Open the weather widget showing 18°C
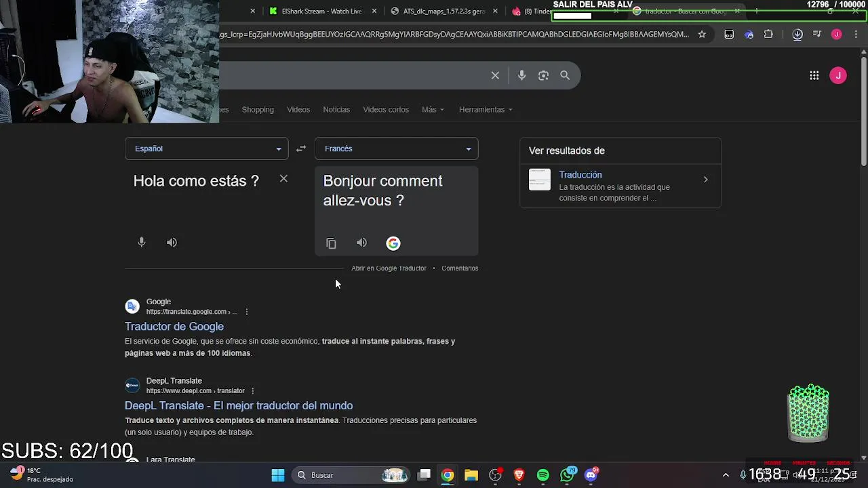The height and width of the screenshot is (488, 868). [41, 474]
